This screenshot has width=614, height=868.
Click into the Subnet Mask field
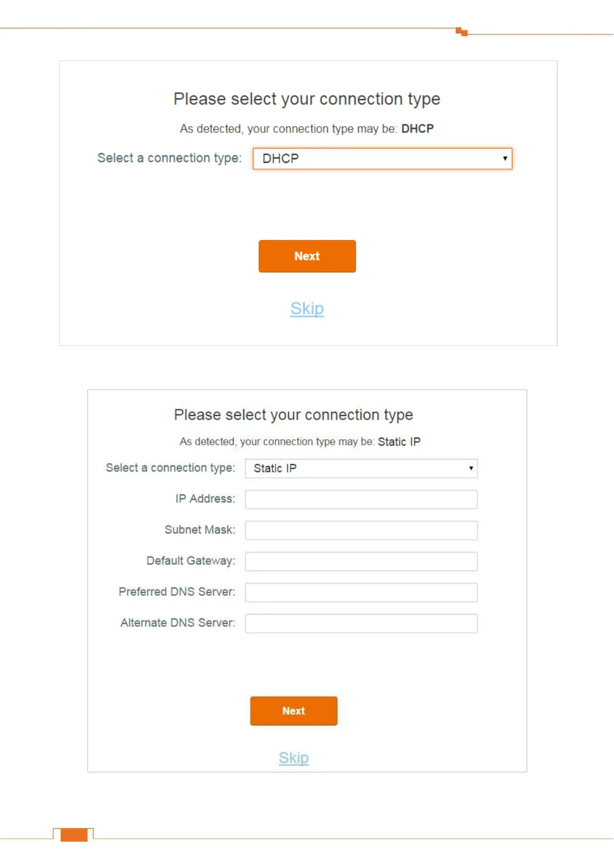[361, 530]
